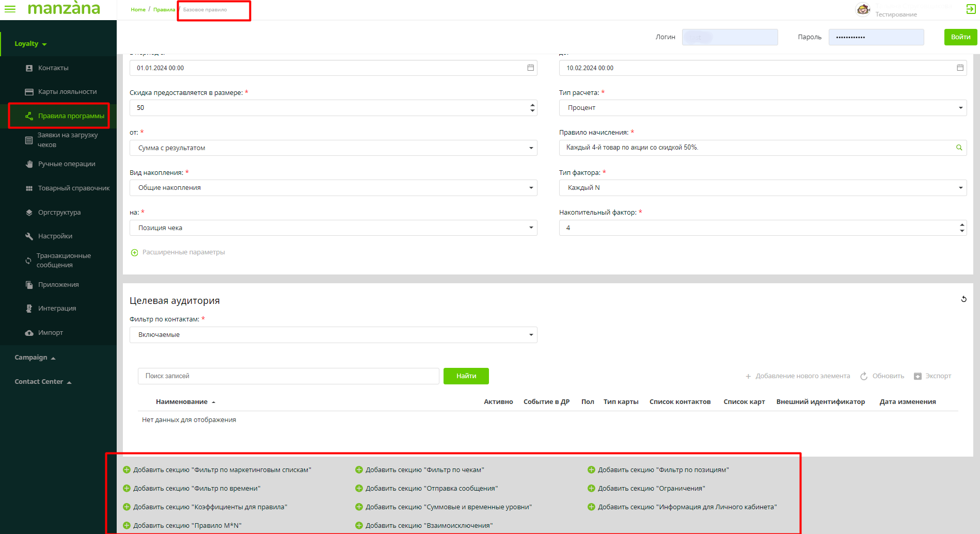Click the green Найти button
980x534 pixels.
click(466, 376)
